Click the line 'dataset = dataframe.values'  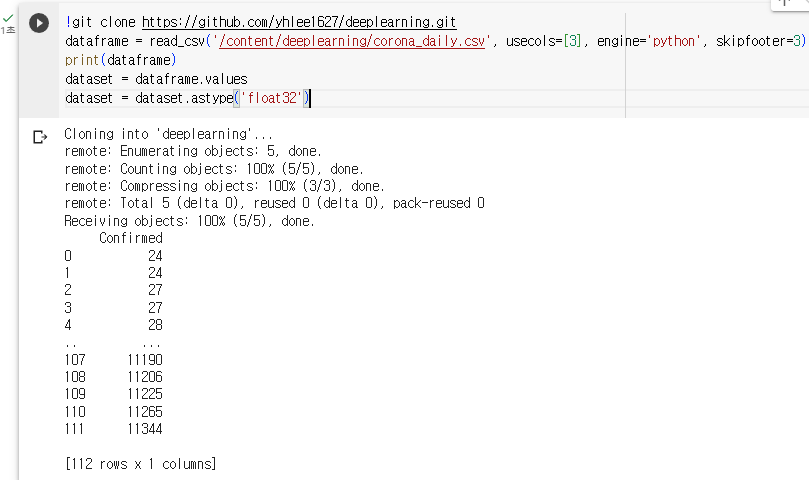[x=156, y=79]
